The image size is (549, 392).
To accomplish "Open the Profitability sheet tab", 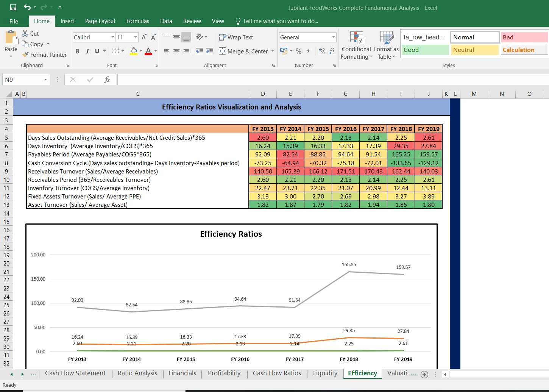I will (x=224, y=373).
